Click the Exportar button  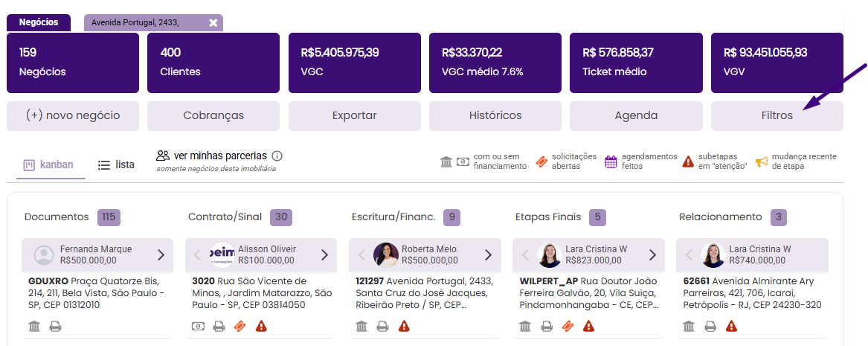pyautogui.click(x=354, y=116)
